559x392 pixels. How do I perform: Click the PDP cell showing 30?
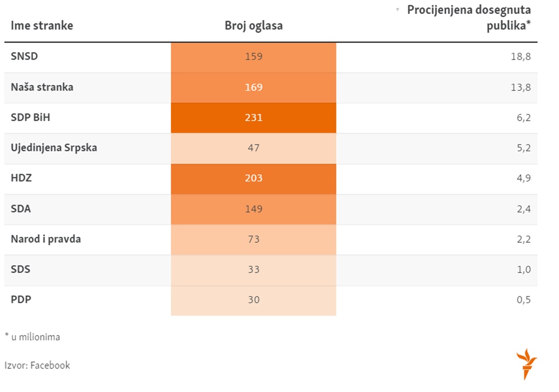pos(253,299)
